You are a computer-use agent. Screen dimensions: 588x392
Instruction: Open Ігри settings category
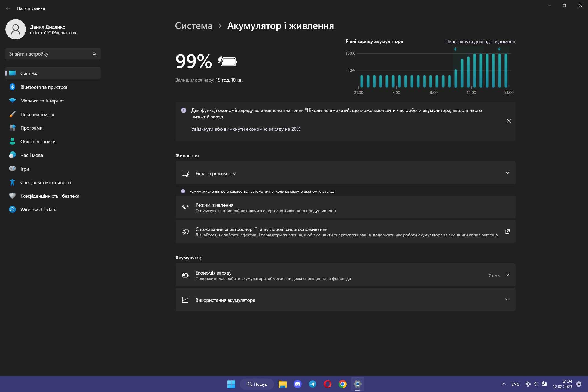[53, 169]
